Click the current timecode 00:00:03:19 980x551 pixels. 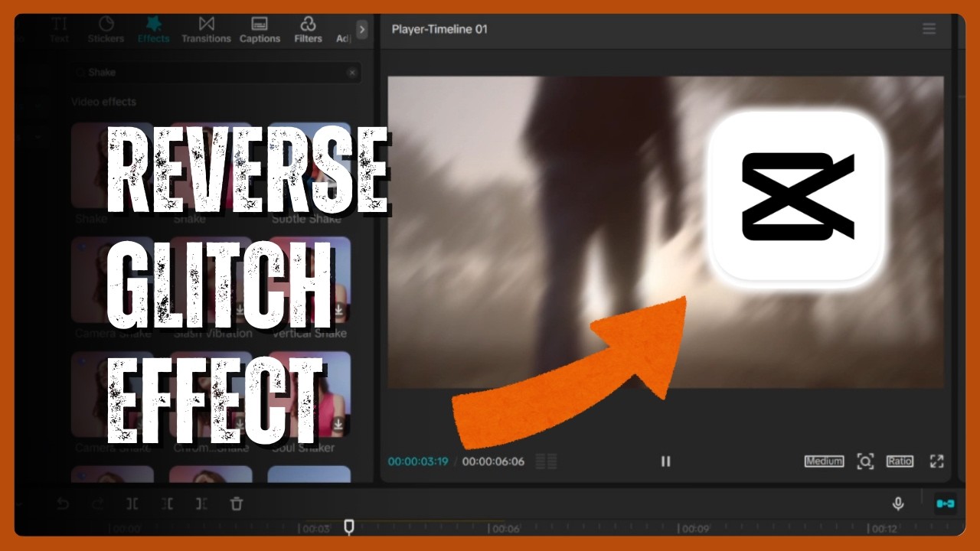418,461
